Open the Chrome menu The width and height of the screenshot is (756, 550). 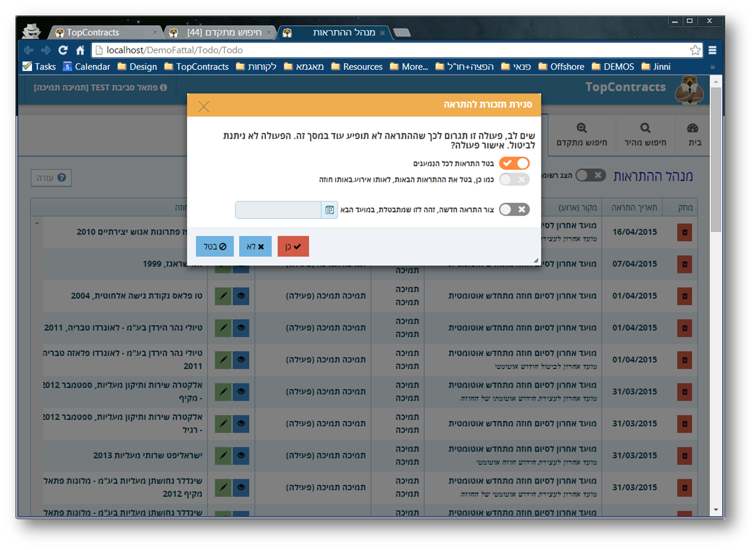point(712,50)
